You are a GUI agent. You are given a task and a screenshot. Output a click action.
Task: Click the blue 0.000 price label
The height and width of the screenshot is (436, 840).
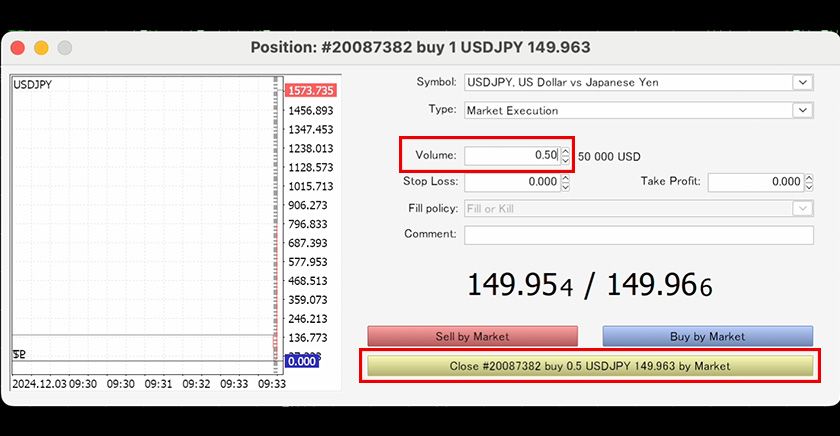(x=302, y=362)
